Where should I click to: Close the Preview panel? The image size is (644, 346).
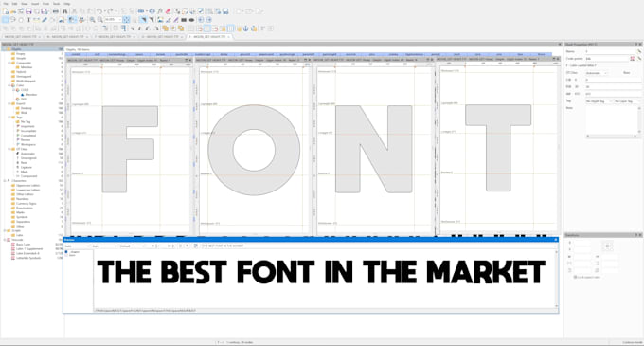click(556, 239)
